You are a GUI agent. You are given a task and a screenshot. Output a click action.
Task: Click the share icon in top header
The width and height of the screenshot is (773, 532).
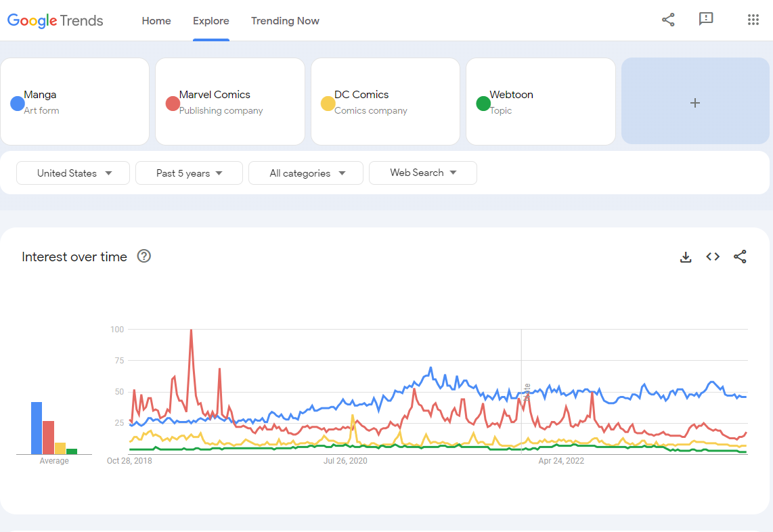668,20
